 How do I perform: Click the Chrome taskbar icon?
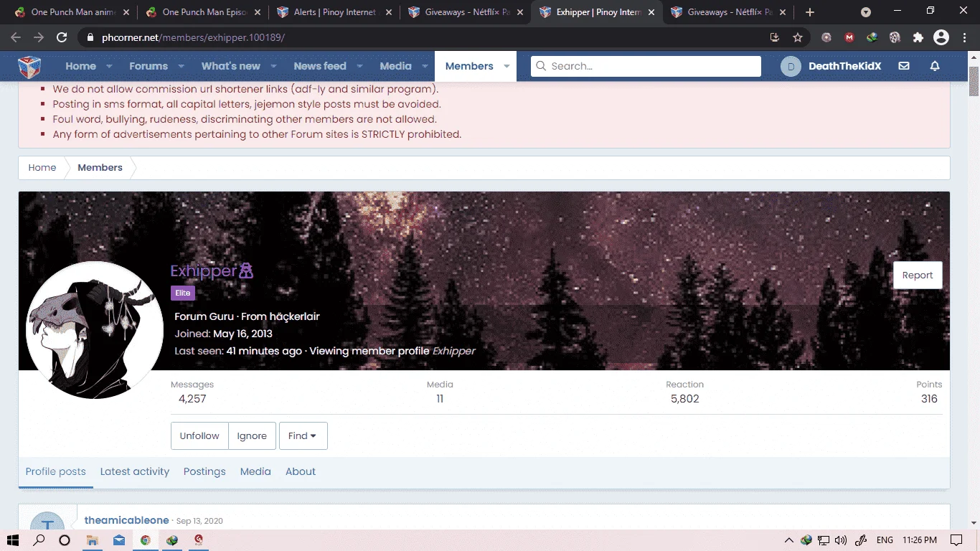pos(145,540)
